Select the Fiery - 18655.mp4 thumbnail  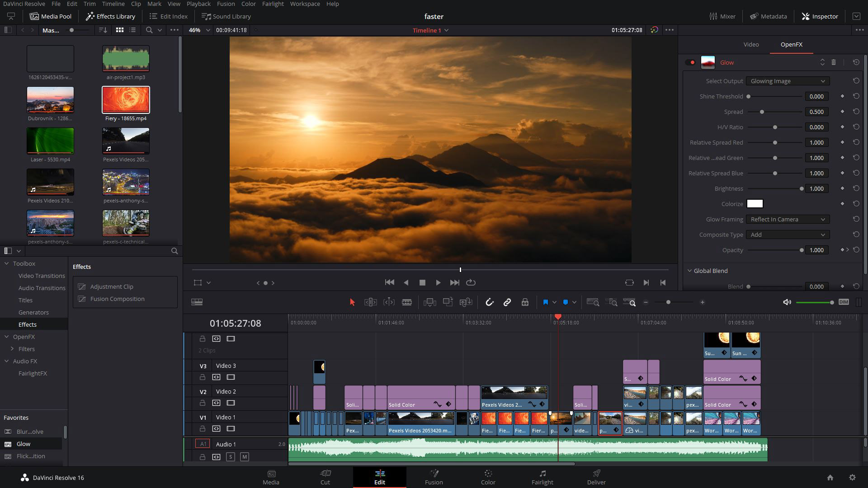[x=126, y=100]
